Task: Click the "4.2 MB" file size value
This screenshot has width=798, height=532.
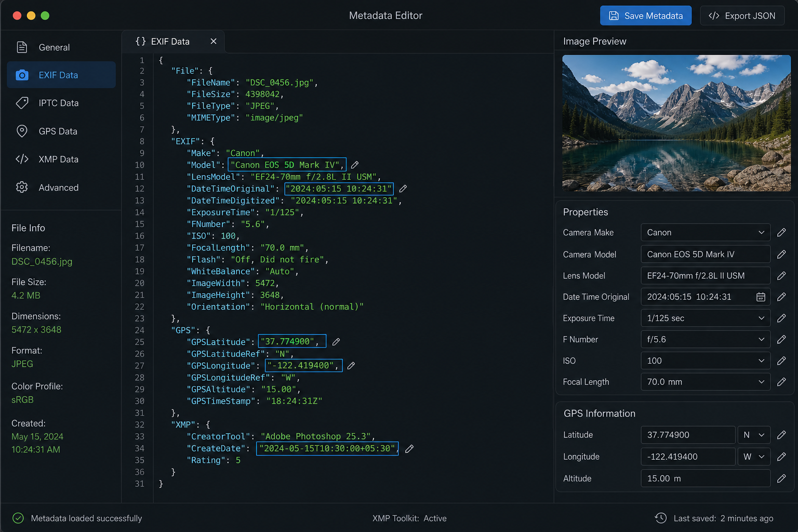Action: coord(26,295)
